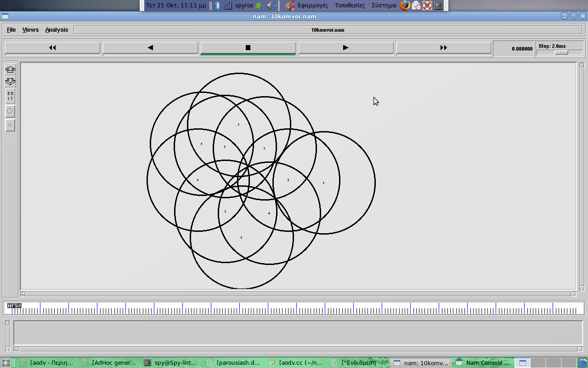The height and width of the screenshot is (368, 588).
Task: Play the animation forward
Action: pos(346,48)
